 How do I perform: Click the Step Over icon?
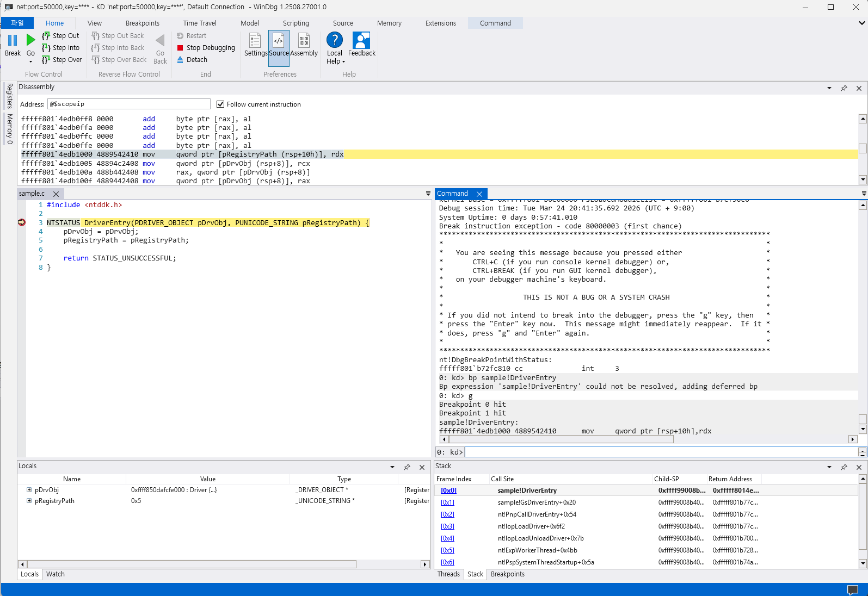click(x=46, y=60)
